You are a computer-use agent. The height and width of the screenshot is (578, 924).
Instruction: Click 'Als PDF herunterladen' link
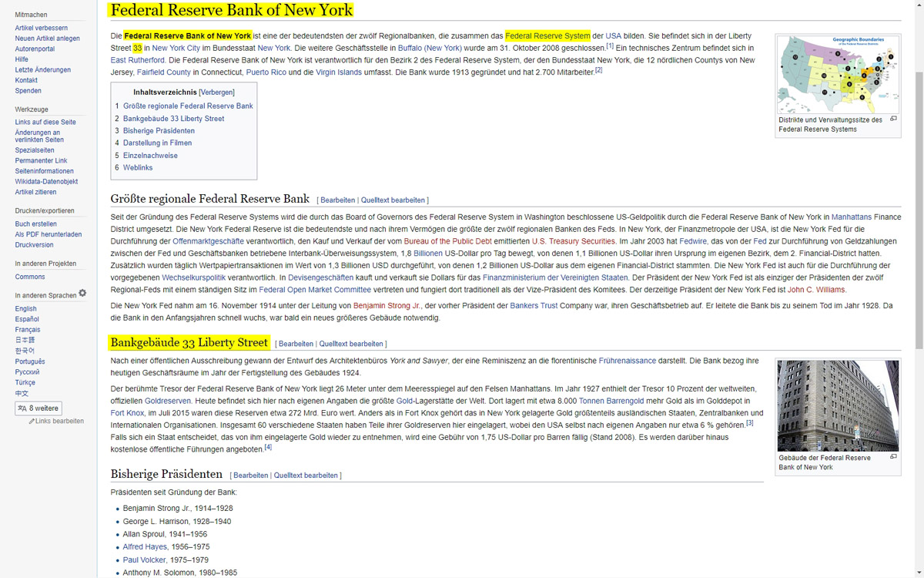49,234
